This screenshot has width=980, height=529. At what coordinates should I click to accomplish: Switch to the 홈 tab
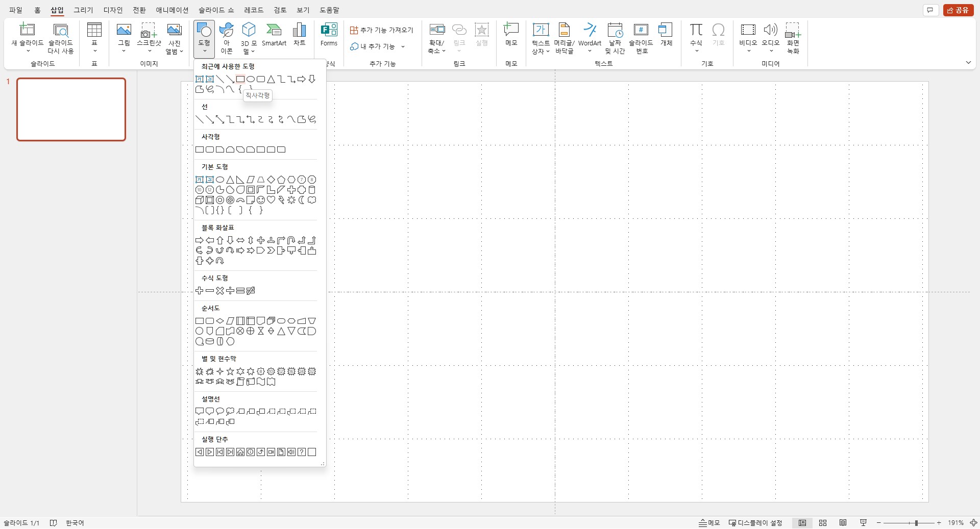[x=38, y=10]
